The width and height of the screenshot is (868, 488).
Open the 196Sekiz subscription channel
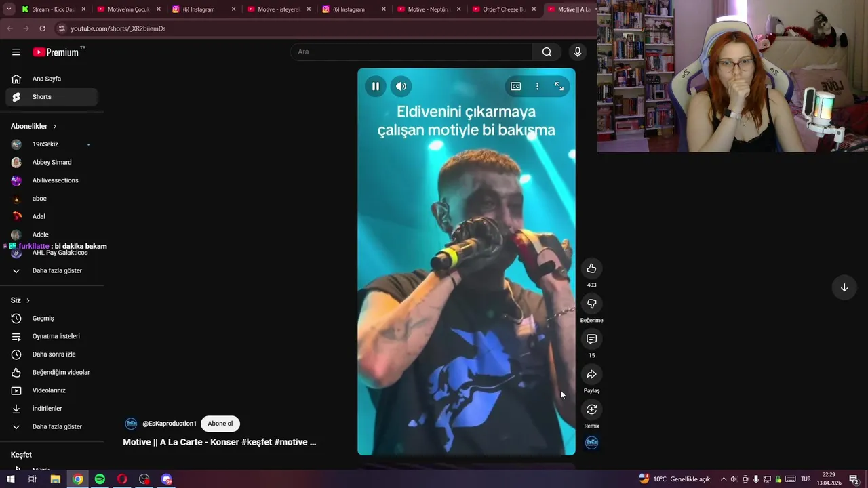[x=52, y=144]
